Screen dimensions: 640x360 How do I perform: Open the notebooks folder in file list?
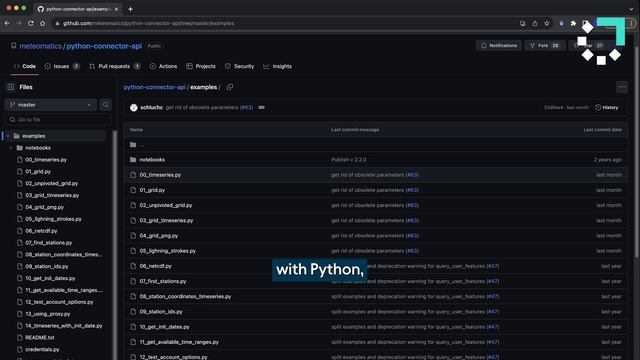[x=152, y=160]
